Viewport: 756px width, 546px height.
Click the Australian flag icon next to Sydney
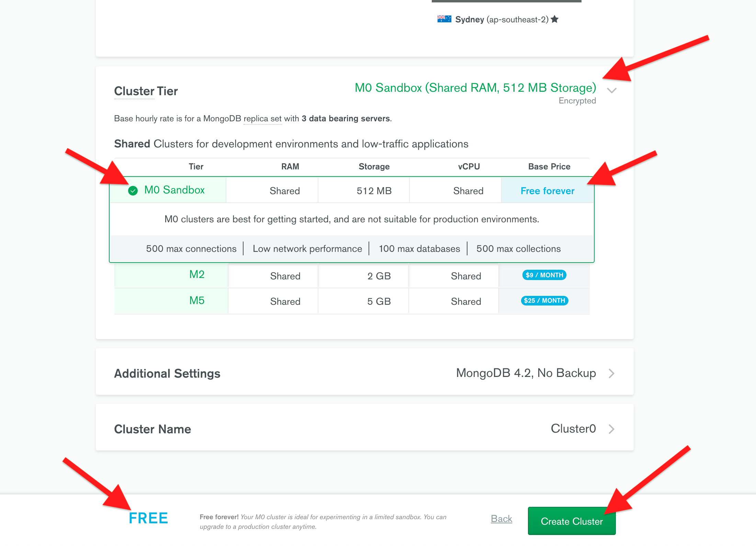coord(444,19)
